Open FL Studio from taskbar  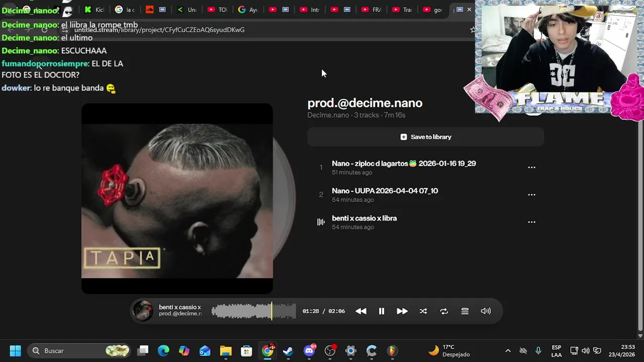(392, 350)
